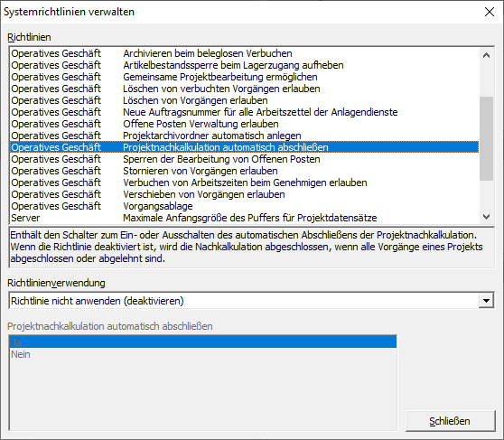The image size is (504, 440).
Task: Pick 'Offene Posten Verwaltung erlauben' row
Action: [x=244, y=124]
